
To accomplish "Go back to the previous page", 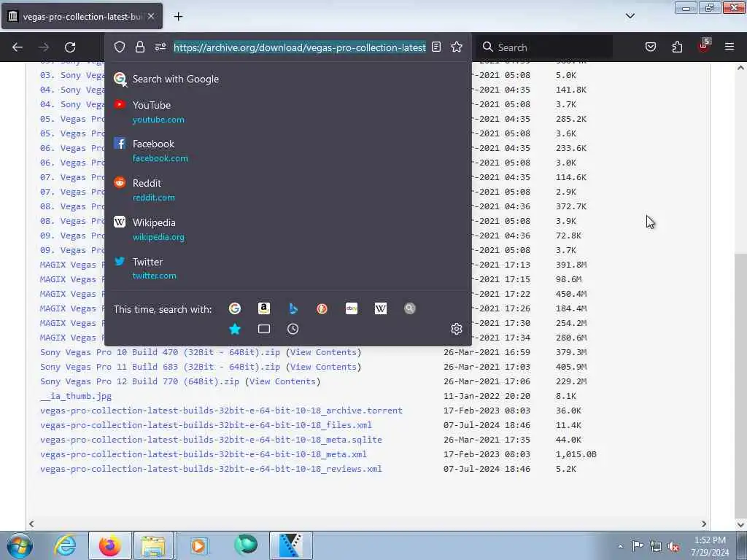I will point(18,47).
